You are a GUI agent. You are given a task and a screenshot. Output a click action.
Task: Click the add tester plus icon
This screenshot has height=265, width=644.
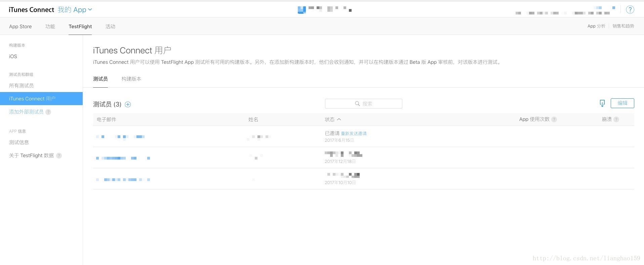(x=128, y=104)
